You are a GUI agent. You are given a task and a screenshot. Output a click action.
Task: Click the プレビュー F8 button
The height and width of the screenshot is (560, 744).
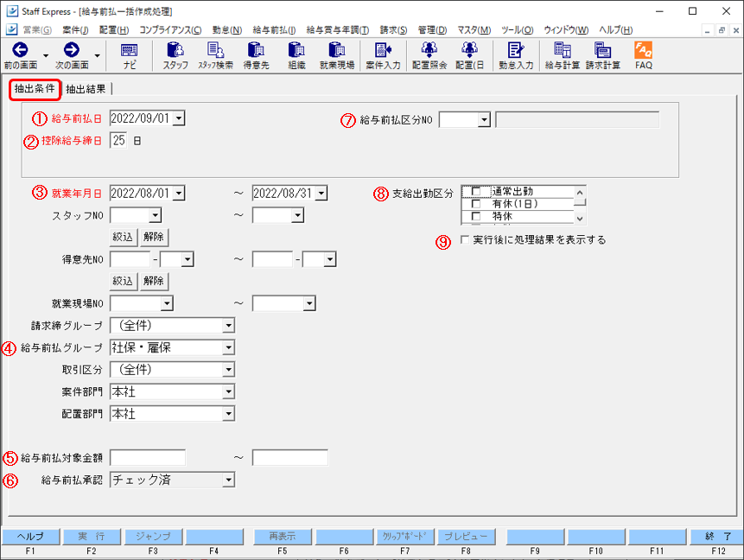coord(466,537)
